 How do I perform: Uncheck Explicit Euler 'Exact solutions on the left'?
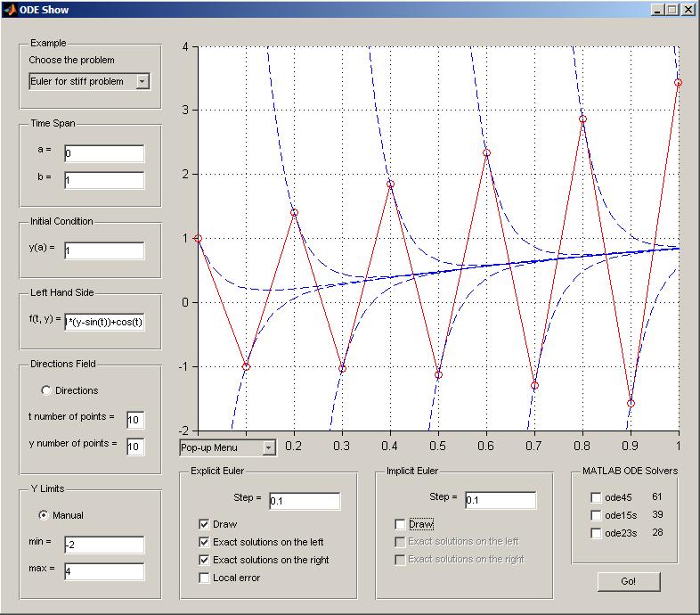coord(204,542)
